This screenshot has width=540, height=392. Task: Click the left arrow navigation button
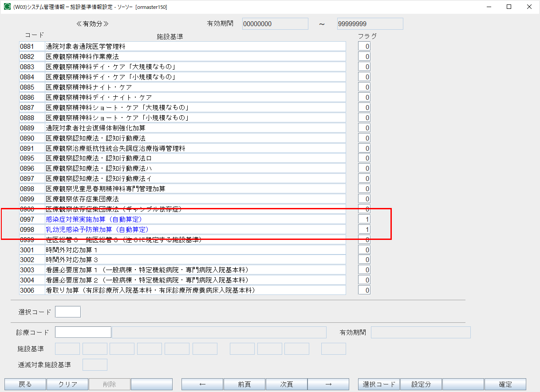[202, 384]
